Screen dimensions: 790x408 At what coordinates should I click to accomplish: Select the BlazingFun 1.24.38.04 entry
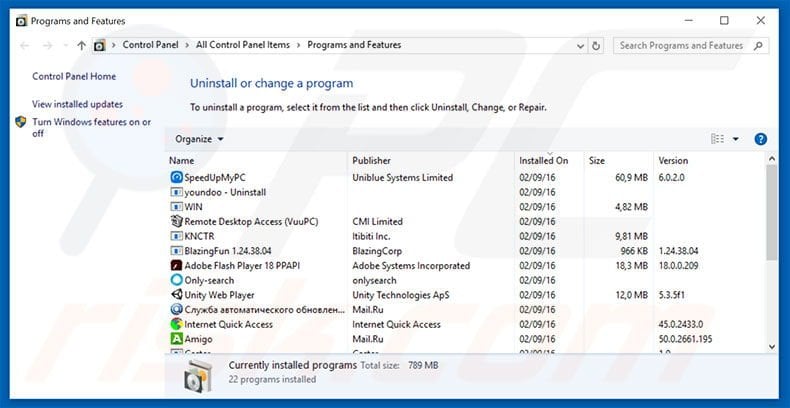(228, 250)
